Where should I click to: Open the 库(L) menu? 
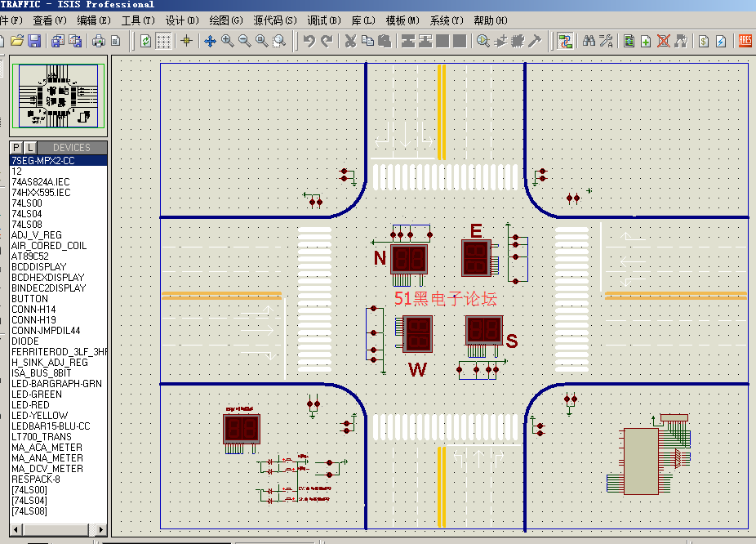pos(363,20)
